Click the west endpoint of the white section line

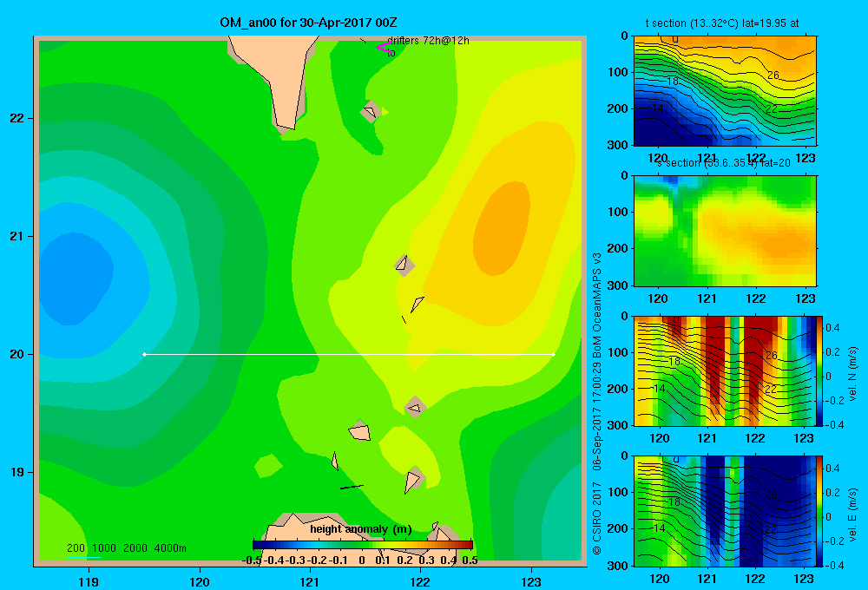144,354
